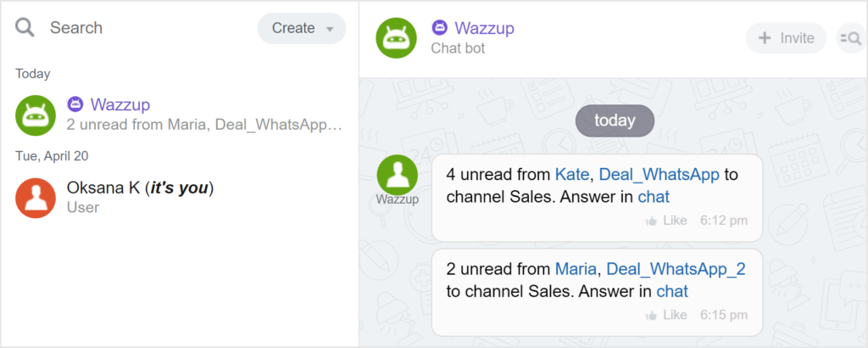Open the Create dropdown

click(x=302, y=28)
